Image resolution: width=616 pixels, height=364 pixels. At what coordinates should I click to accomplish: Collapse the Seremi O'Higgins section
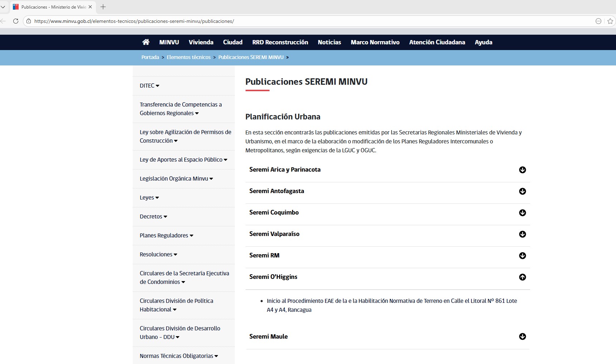522,277
